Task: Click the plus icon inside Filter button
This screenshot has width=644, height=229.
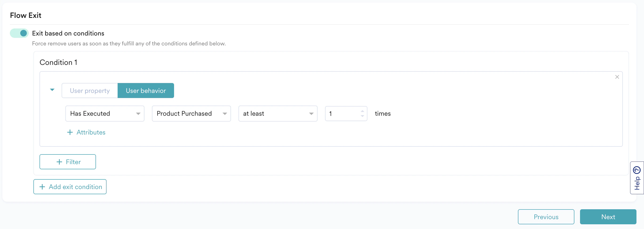Action: (x=60, y=162)
